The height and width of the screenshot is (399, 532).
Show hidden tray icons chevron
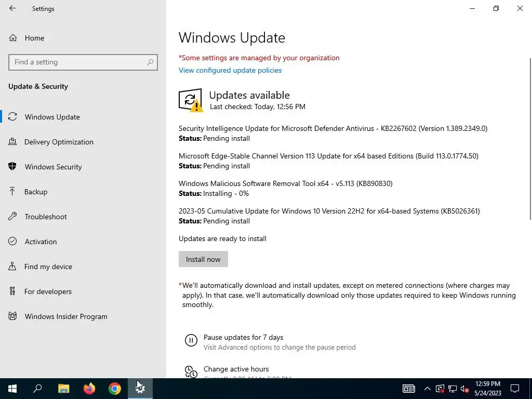pos(428,389)
